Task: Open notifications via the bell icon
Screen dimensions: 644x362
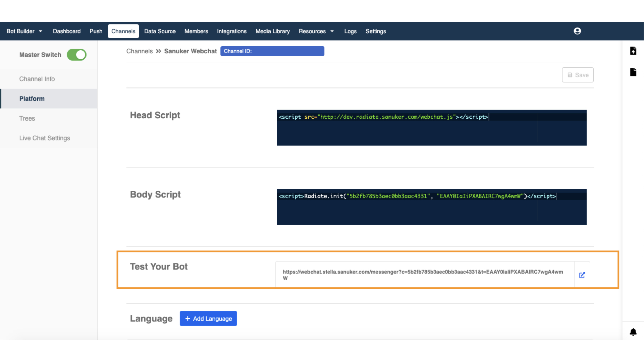Action: coord(633,332)
